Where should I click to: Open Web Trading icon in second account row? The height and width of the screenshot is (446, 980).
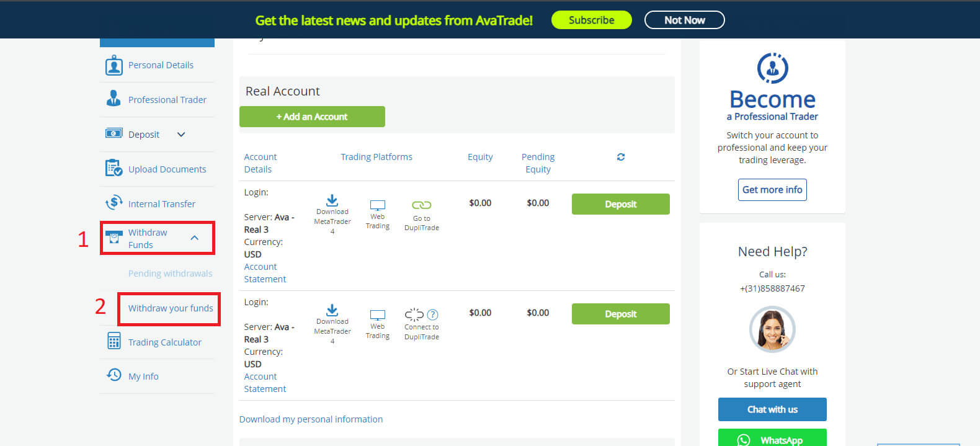point(378,315)
